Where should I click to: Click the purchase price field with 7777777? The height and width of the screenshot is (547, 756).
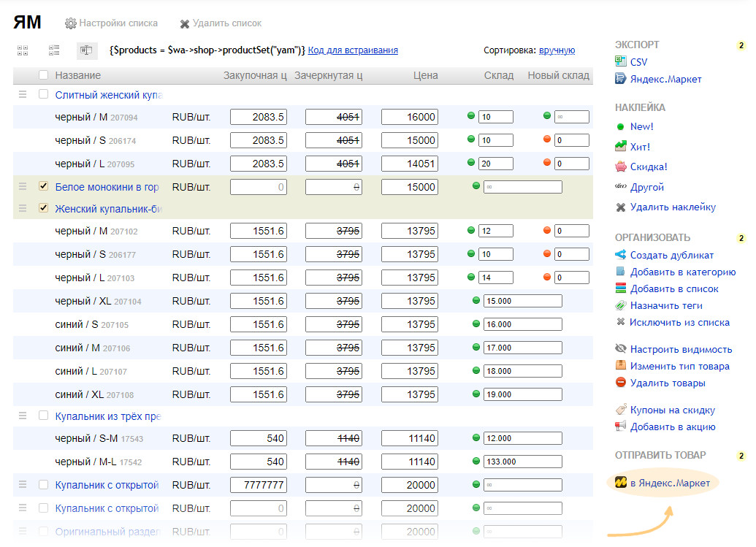tap(259, 485)
